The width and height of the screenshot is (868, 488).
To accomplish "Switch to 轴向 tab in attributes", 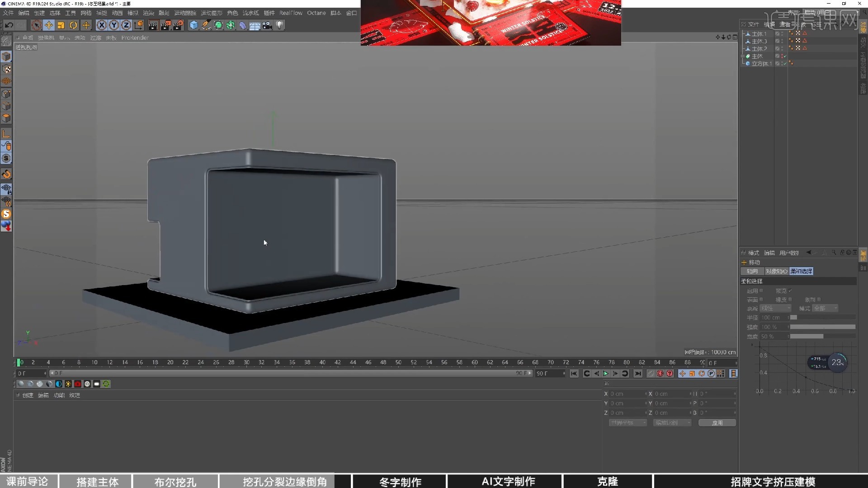I will pos(752,271).
